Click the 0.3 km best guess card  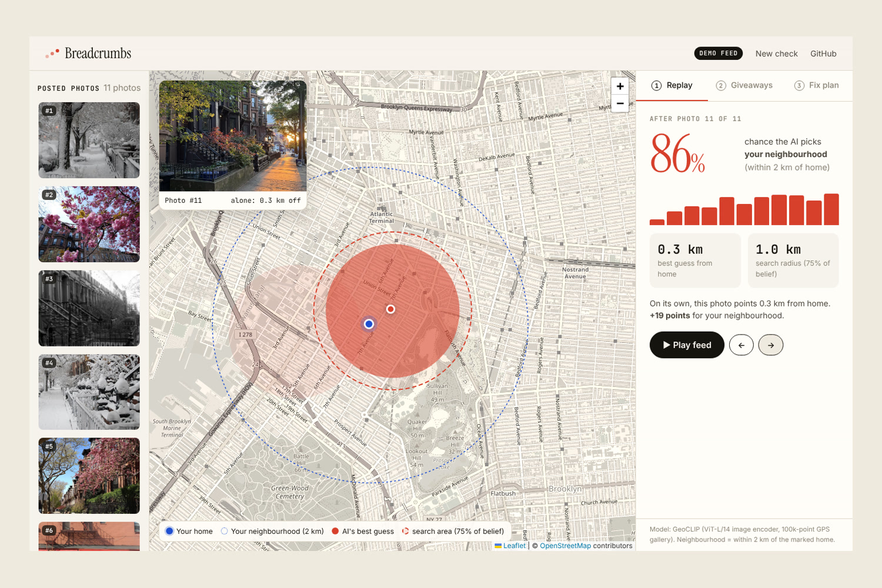click(695, 260)
